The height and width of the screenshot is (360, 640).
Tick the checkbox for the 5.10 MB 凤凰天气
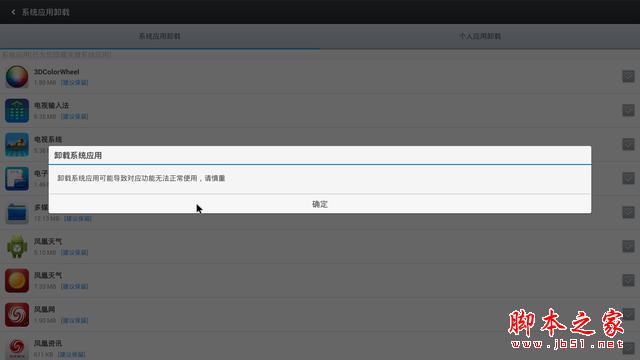[x=628, y=246]
